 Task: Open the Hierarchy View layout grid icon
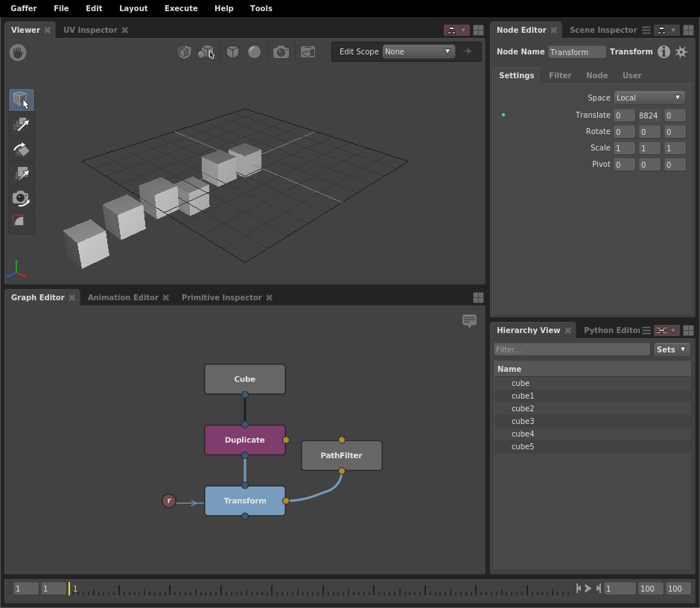point(688,330)
